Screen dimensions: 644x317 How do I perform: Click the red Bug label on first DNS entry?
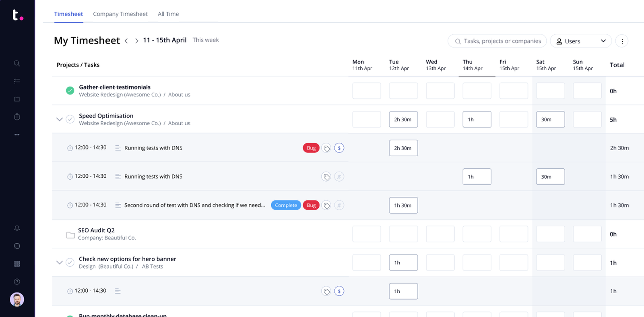311,148
